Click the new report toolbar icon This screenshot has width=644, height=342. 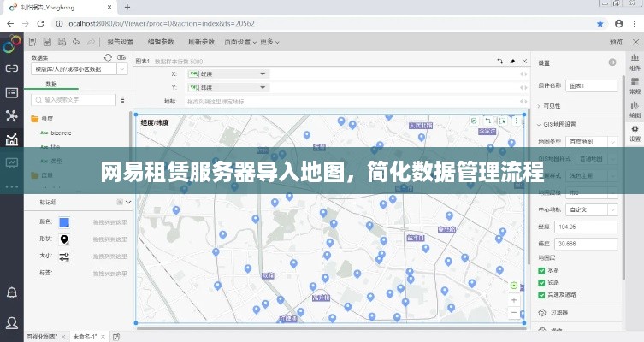coord(32,42)
